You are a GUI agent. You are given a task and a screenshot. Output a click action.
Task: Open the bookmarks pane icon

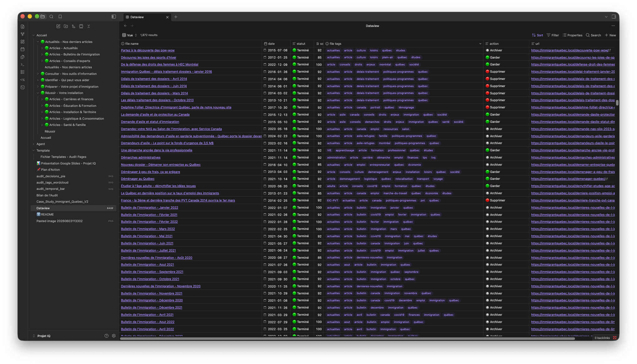coord(60,17)
